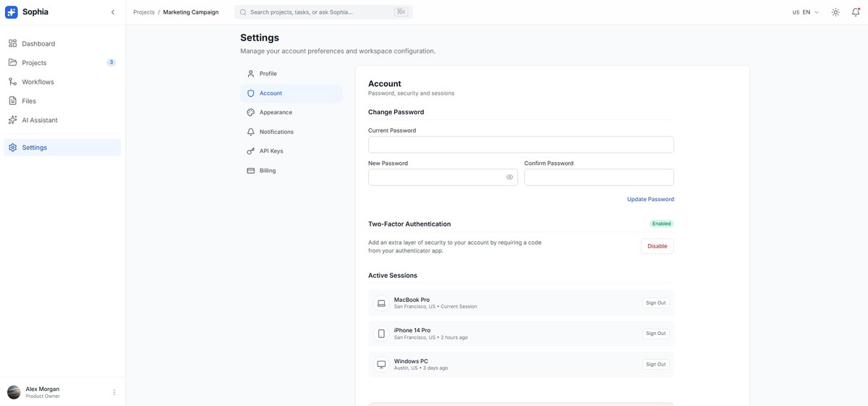Screen dimensions: 868x406
Task: Open Notifications settings section
Action: click(276, 132)
